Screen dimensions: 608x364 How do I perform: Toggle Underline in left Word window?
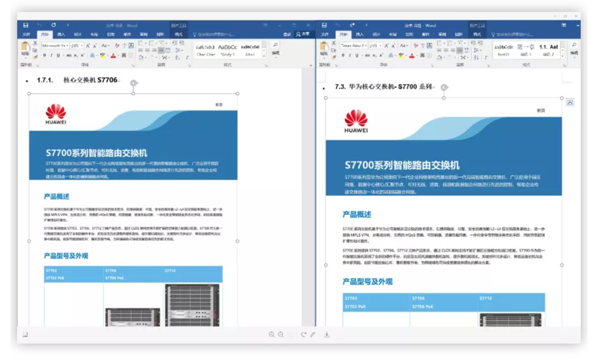click(58, 55)
